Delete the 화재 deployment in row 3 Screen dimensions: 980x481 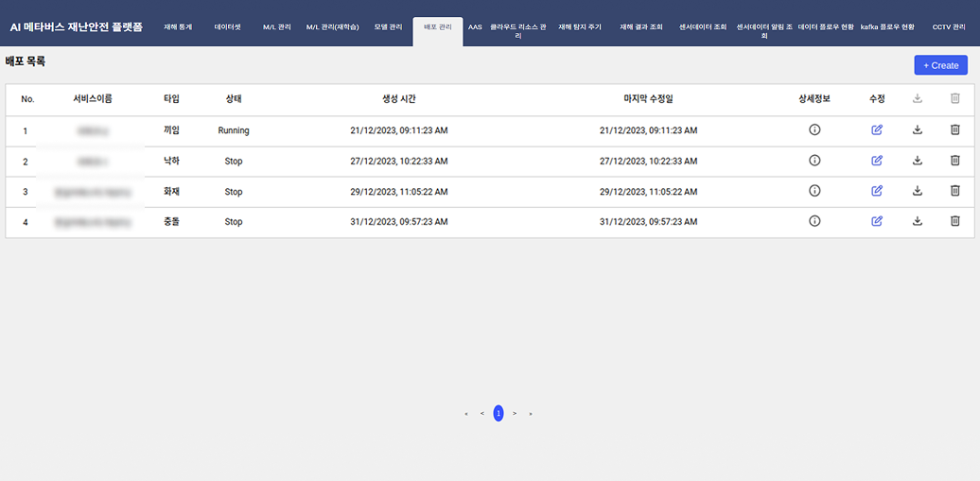click(955, 191)
